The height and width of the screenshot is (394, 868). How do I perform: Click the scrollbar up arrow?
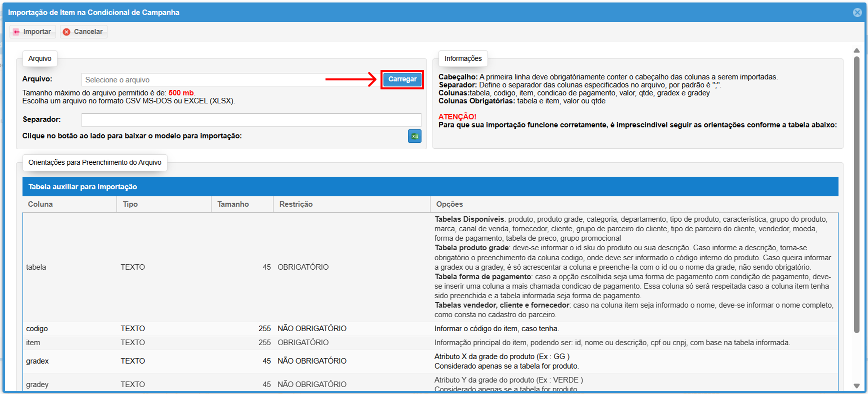[x=856, y=50]
